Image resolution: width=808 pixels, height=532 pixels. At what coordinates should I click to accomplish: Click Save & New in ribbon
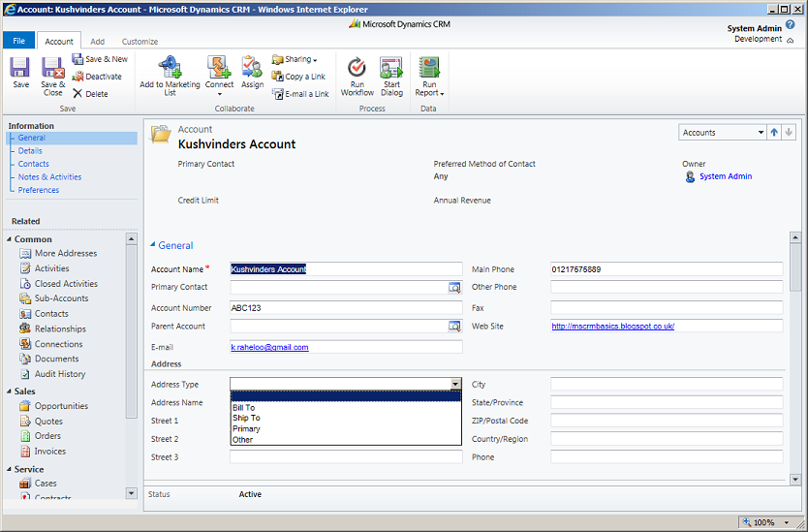coord(100,59)
